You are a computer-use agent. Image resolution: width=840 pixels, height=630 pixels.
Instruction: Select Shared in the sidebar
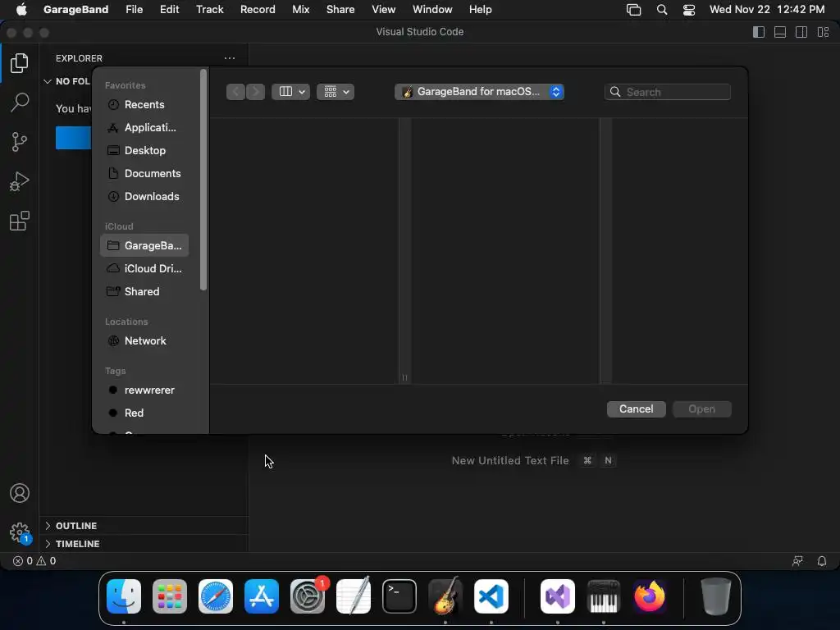144,291
